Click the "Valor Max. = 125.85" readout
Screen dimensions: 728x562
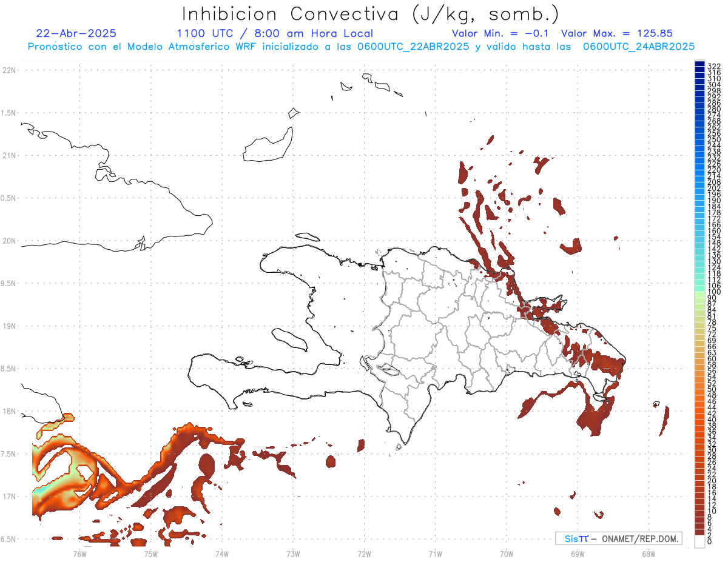coord(617,33)
